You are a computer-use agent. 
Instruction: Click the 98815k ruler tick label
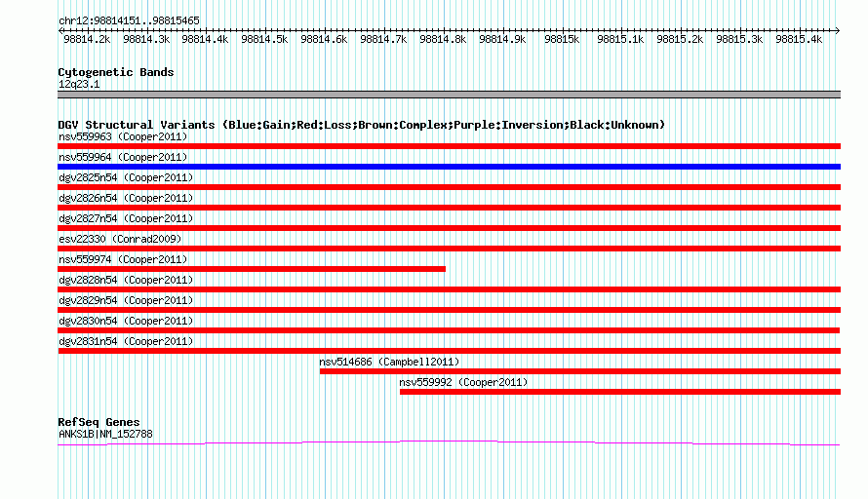[562, 40]
